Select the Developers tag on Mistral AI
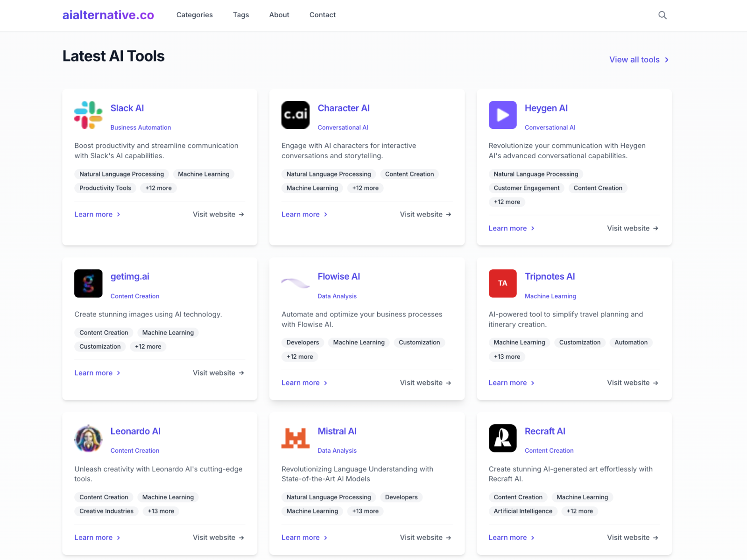The height and width of the screenshot is (560, 747). (x=401, y=497)
